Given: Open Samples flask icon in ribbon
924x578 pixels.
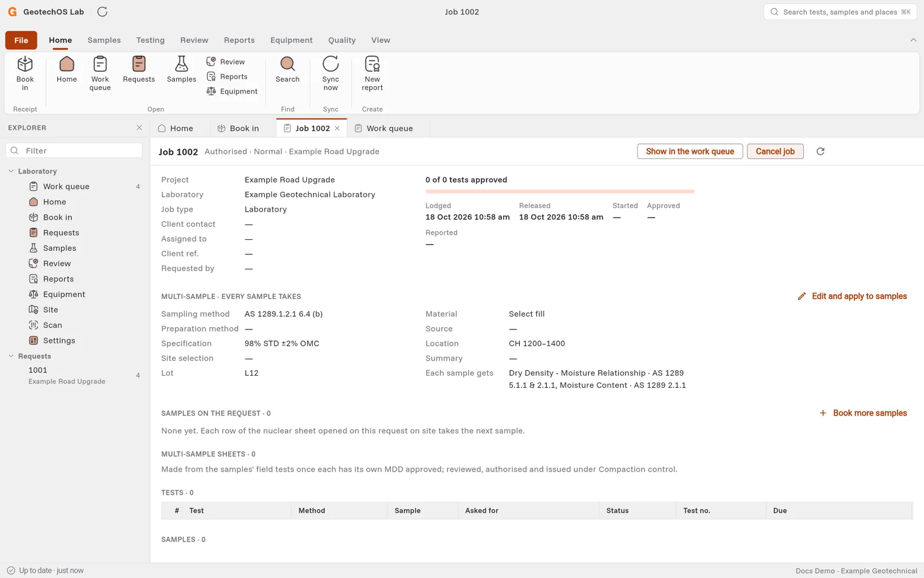Looking at the screenshot, I should (181, 70).
